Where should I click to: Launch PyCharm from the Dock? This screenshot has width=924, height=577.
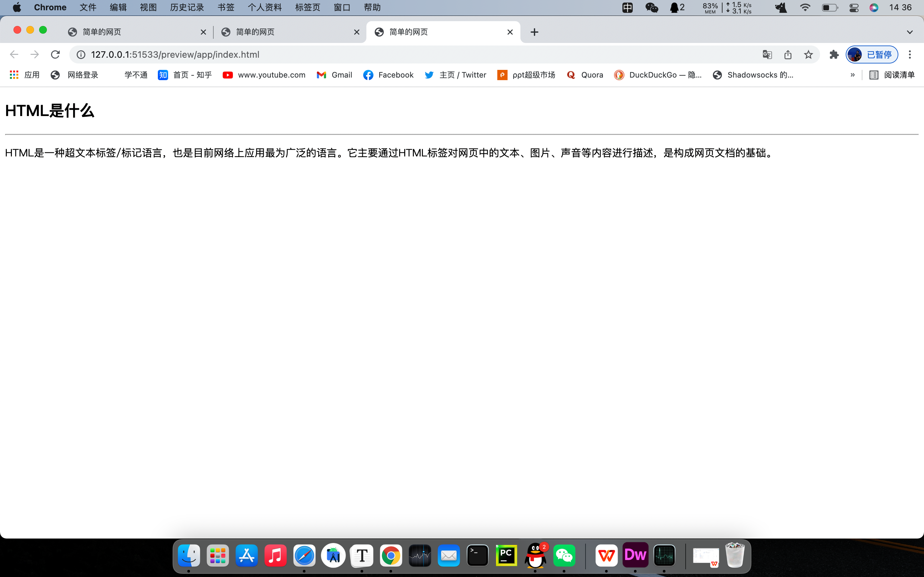pyautogui.click(x=506, y=555)
